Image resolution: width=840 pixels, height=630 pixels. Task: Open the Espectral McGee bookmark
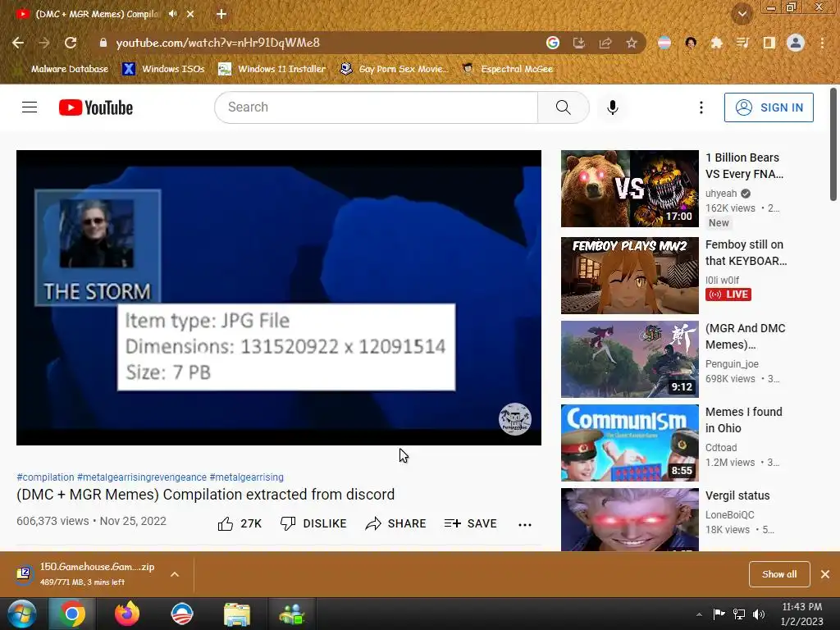[507, 69]
